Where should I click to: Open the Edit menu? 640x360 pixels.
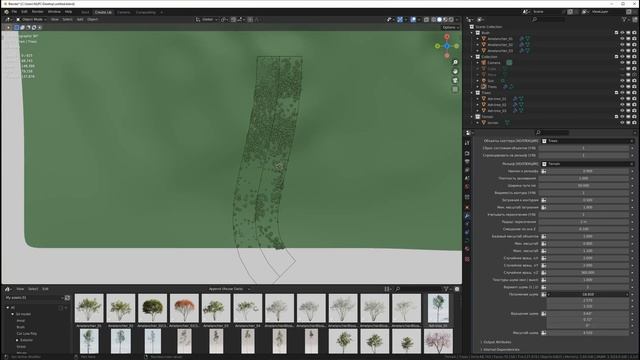pyautogui.click(x=24, y=12)
